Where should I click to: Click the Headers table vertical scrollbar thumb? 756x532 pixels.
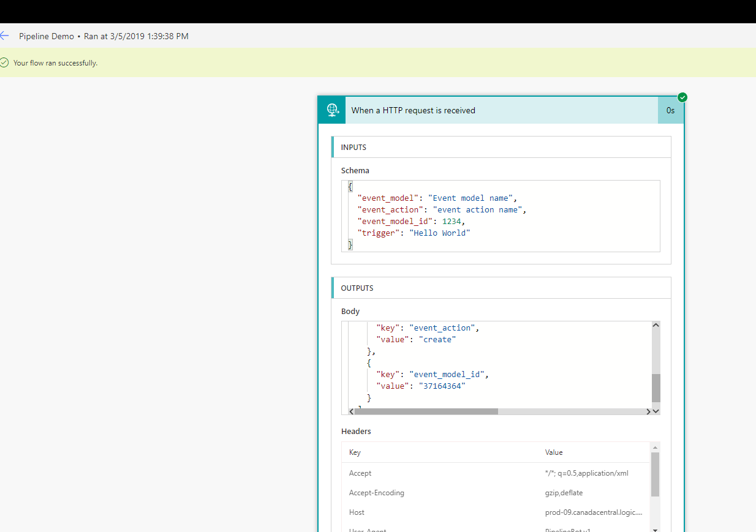tap(656, 474)
